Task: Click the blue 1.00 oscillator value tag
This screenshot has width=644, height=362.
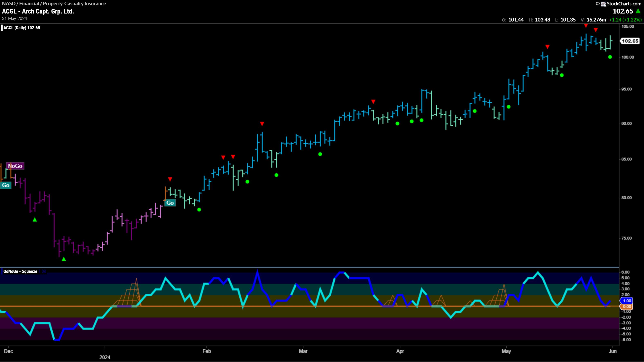Action: (x=627, y=301)
